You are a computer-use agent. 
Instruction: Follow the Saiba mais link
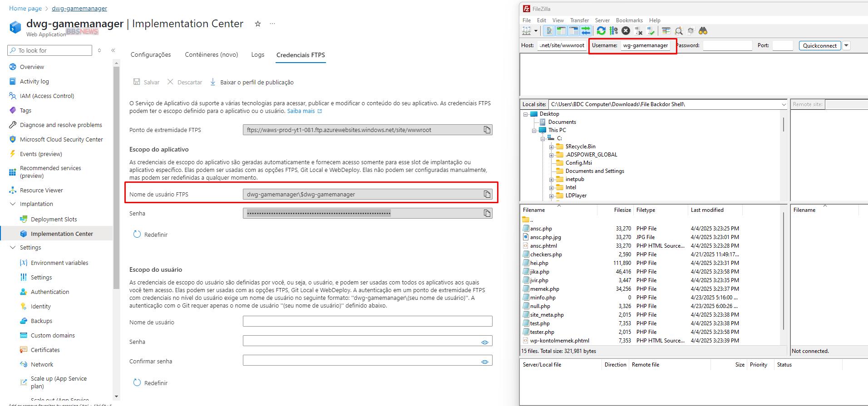301,111
